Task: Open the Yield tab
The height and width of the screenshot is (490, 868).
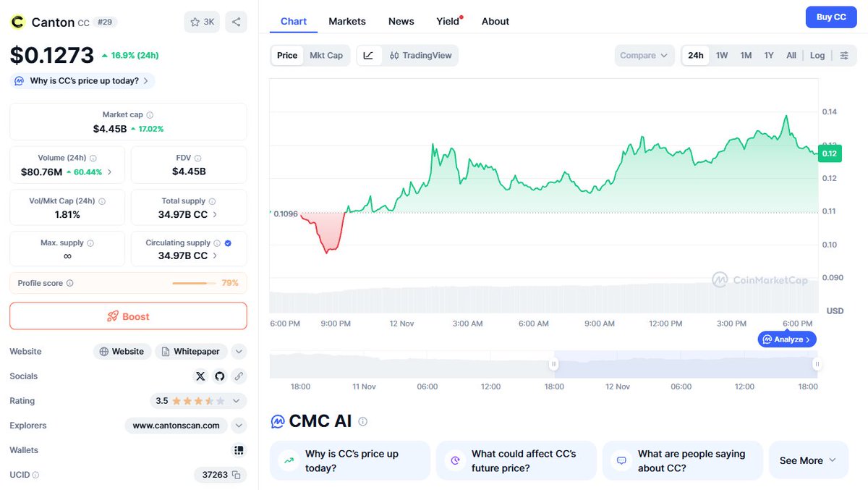Action: pyautogui.click(x=448, y=21)
